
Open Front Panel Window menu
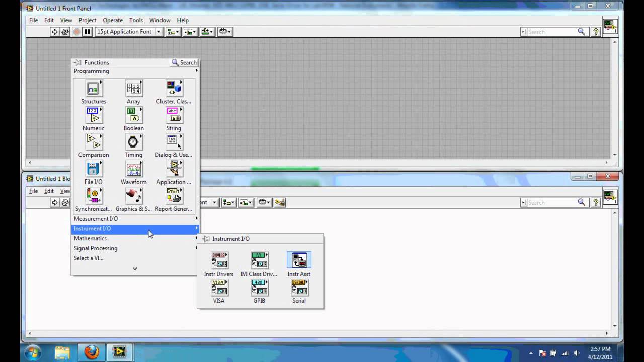click(159, 20)
